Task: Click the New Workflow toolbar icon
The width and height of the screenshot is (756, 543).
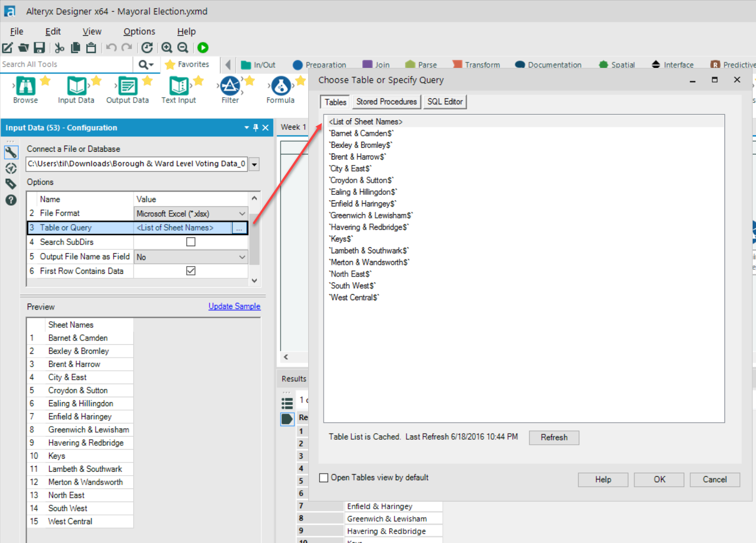Action: coord(8,48)
